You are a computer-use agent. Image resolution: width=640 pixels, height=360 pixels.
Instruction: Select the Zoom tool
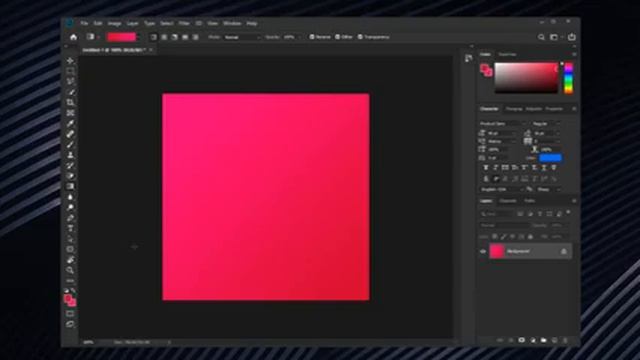70,270
